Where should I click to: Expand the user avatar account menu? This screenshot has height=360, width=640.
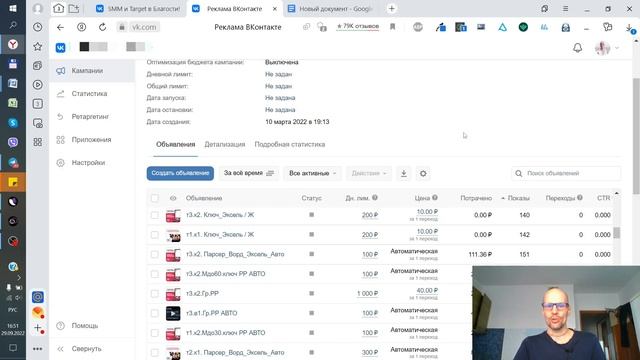(607, 48)
